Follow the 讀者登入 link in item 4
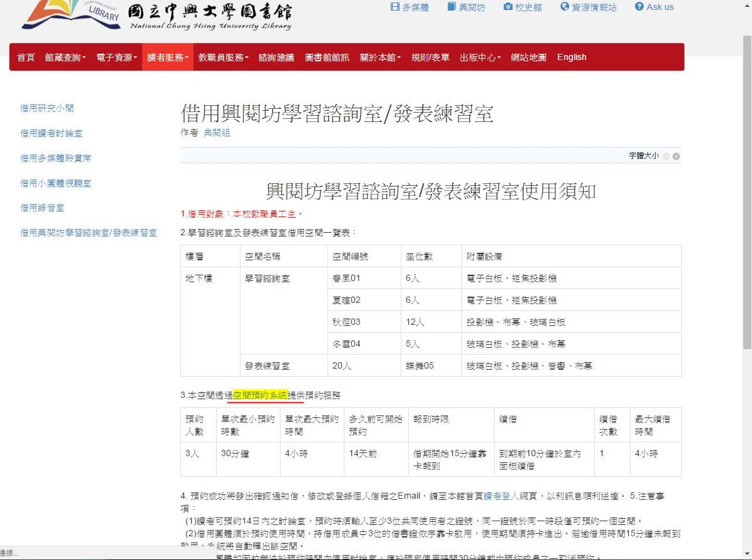Viewport: 752px width, 560px height. coord(501,496)
